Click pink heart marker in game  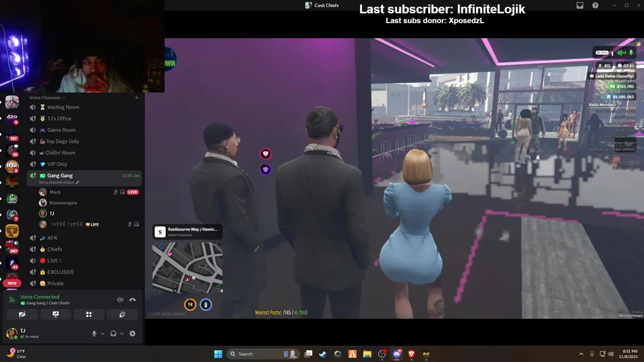pos(266,154)
